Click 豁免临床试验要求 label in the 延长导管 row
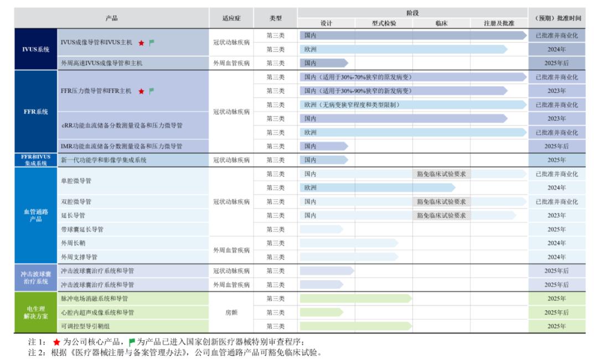 (x=441, y=215)
